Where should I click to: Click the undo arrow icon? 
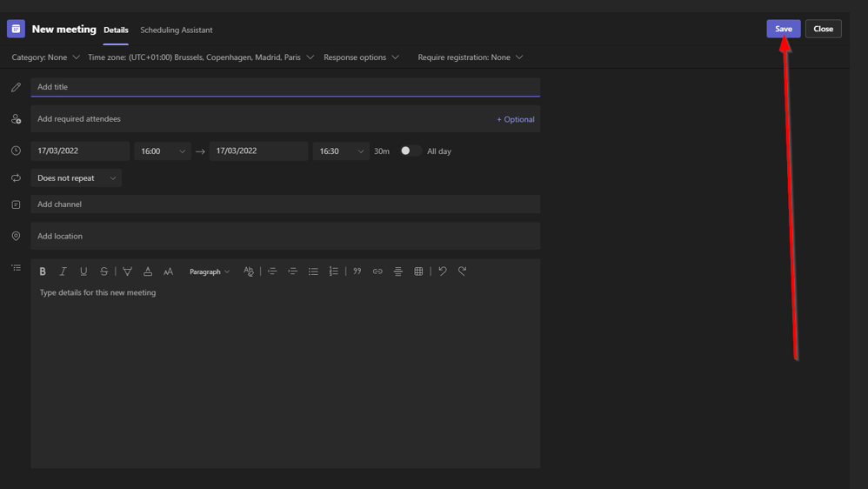[443, 271]
